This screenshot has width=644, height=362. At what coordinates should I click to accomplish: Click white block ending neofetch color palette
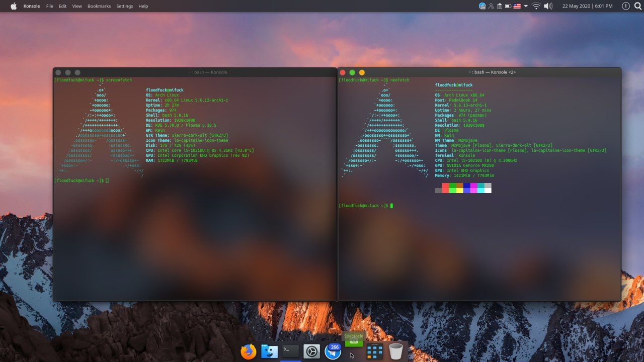coord(488,190)
